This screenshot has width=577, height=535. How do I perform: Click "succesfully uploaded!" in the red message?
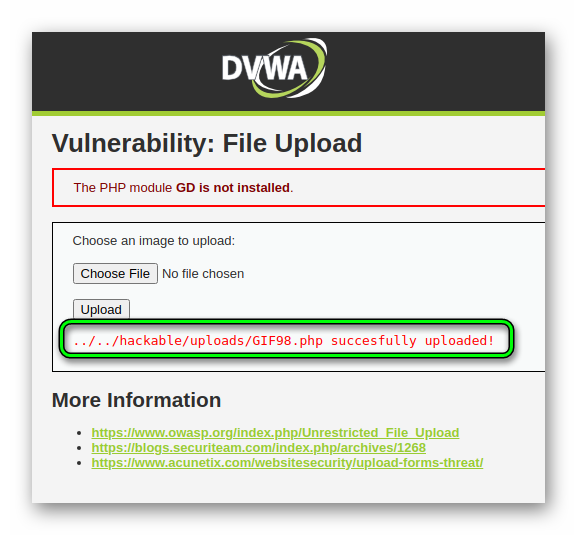413,341
